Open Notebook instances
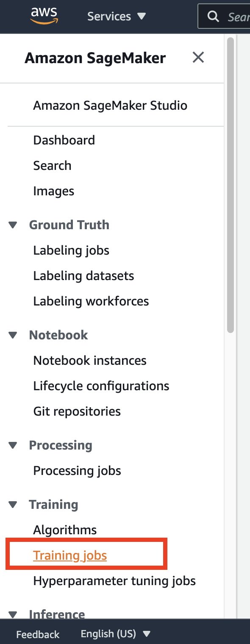The width and height of the screenshot is (250, 644). [90, 361]
